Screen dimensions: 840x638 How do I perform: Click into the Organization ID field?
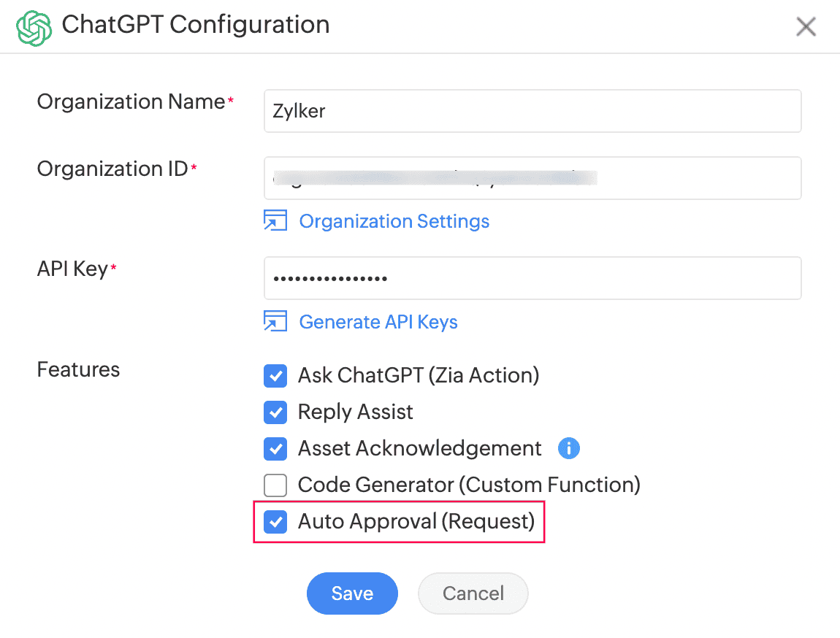click(532, 178)
